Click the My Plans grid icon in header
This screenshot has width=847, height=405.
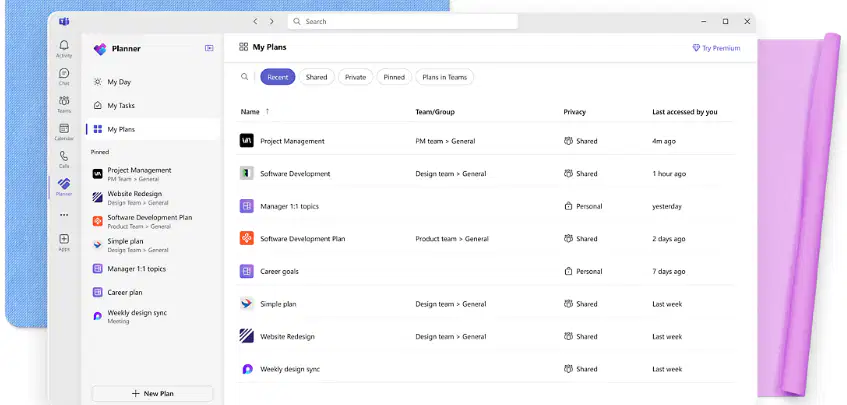pos(244,47)
